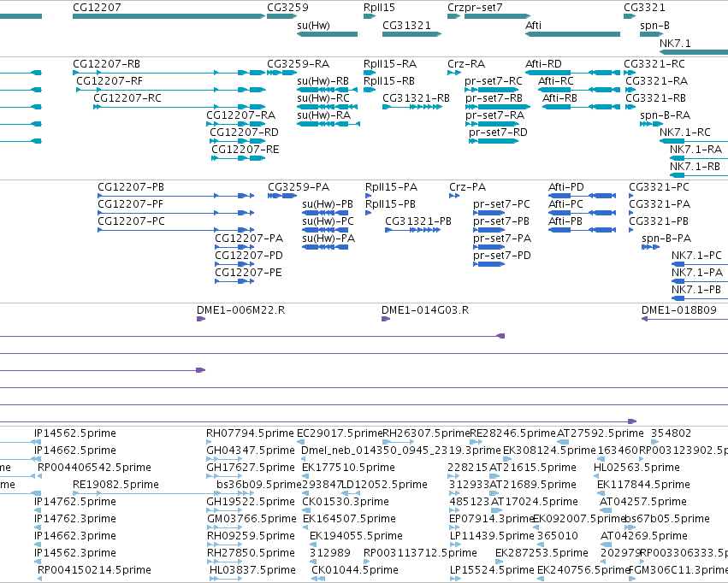This screenshot has height=583, width=728.
Task: Click the su(Hw) gene arrow glyph
Action: click(328, 34)
